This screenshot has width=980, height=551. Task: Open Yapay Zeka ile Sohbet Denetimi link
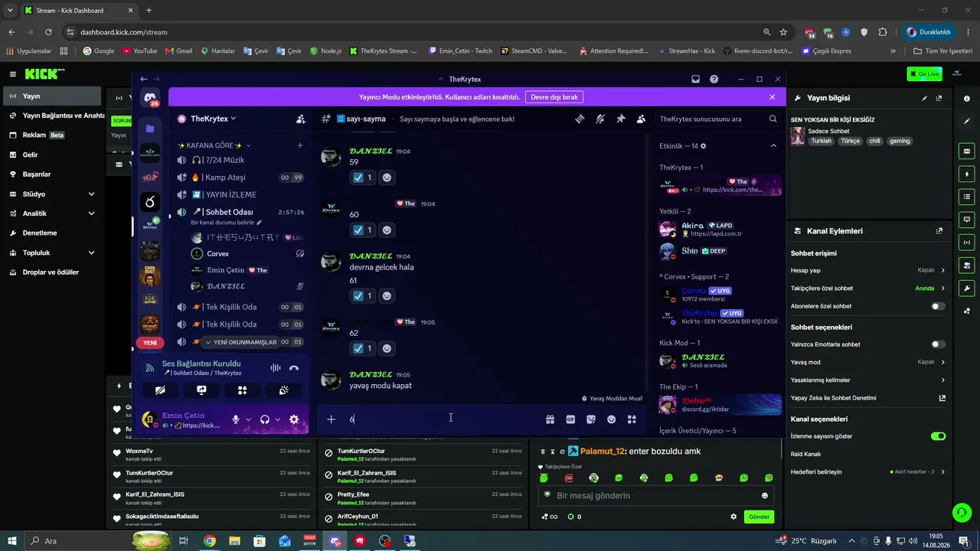867,398
